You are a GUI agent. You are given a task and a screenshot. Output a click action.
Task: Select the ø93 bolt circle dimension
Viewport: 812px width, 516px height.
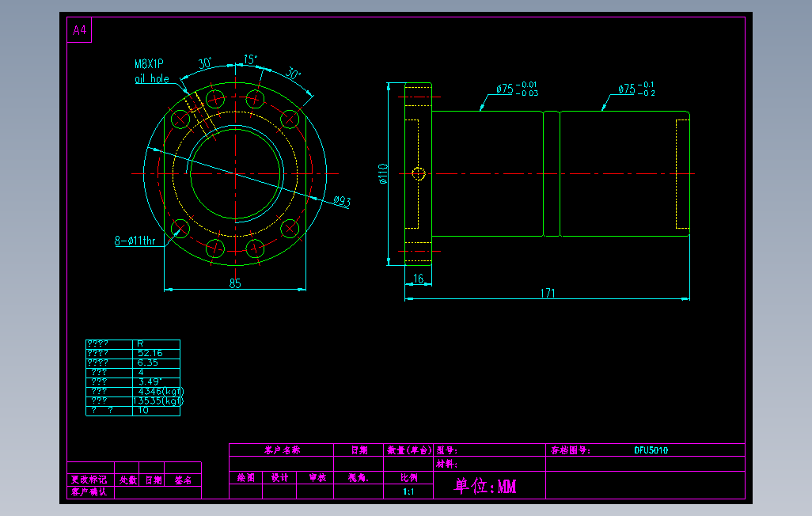[x=343, y=201]
